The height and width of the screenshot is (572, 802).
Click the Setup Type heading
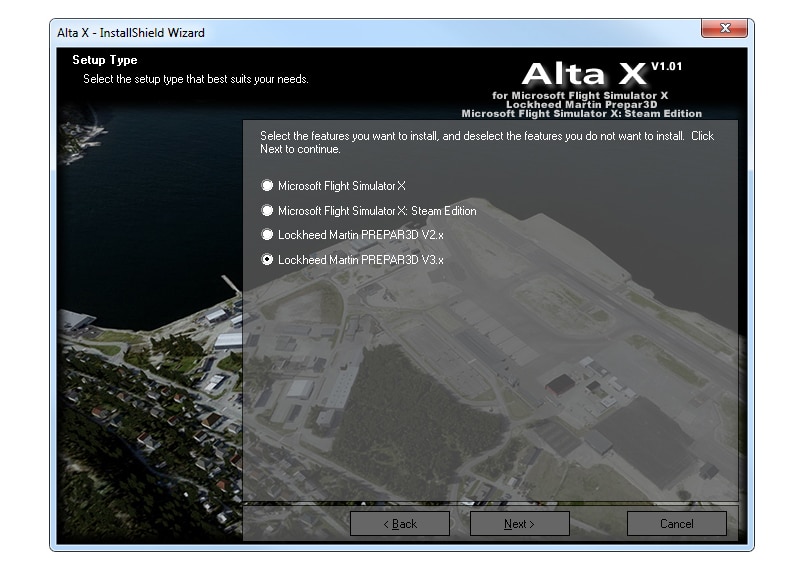tap(105, 61)
